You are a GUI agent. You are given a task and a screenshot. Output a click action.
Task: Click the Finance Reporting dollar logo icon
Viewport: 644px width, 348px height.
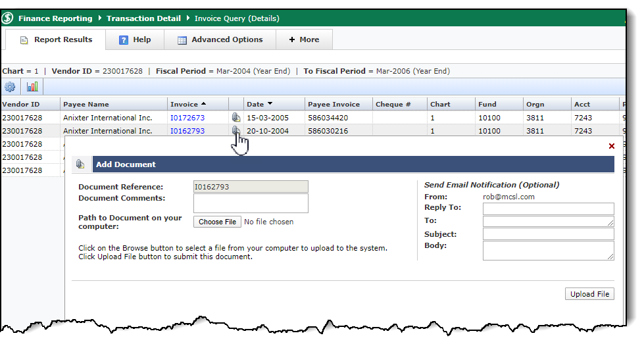(8, 18)
